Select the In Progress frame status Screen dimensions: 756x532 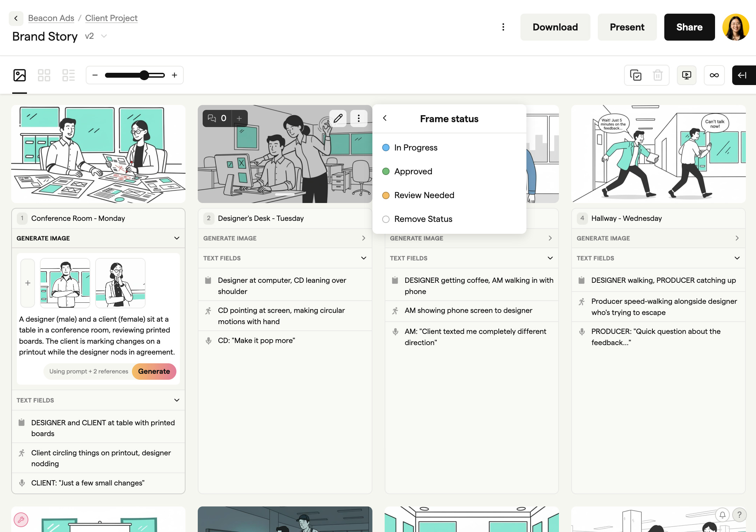coord(415,147)
